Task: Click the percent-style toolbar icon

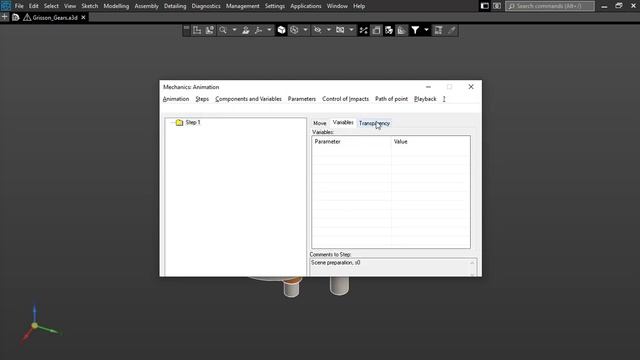Action: (x=363, y=30)
